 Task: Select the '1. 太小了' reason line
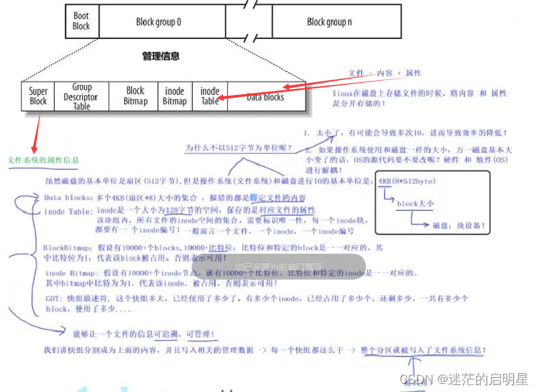click(405, 133)
